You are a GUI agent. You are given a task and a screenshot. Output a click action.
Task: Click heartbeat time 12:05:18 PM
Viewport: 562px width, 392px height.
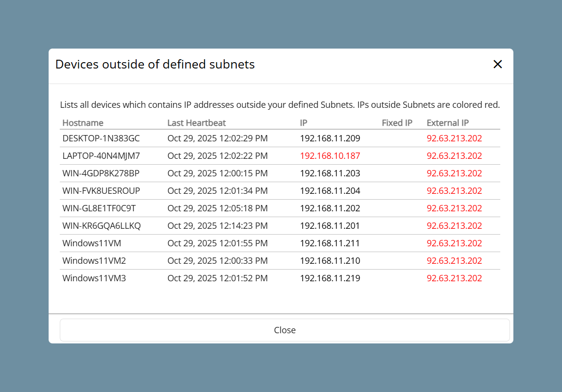(x=243, y=208)
